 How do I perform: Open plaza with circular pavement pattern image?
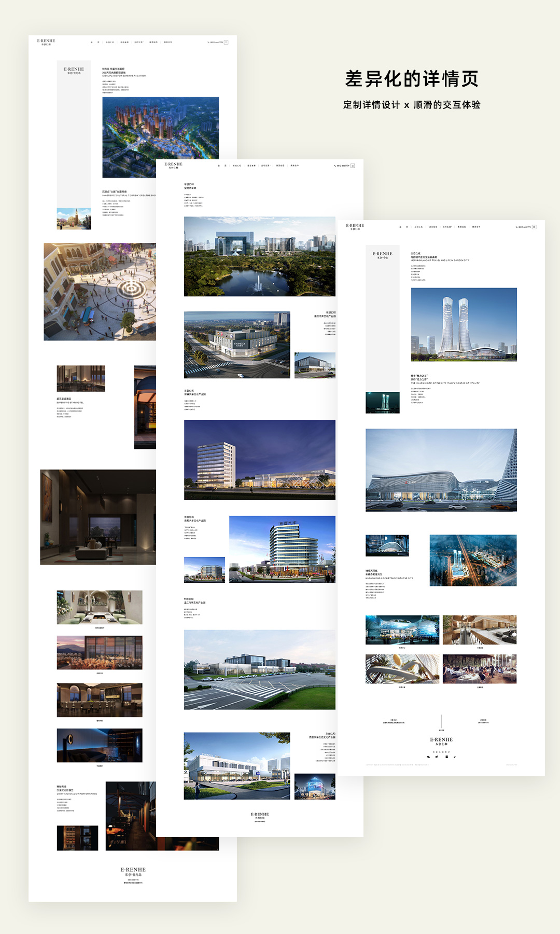100,292
